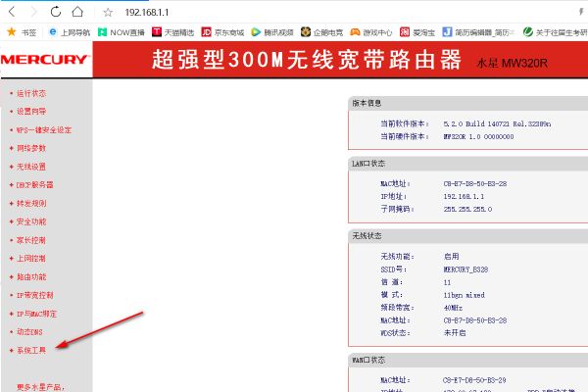
Task: Click the browser back arrow
Action: [12, 12]
